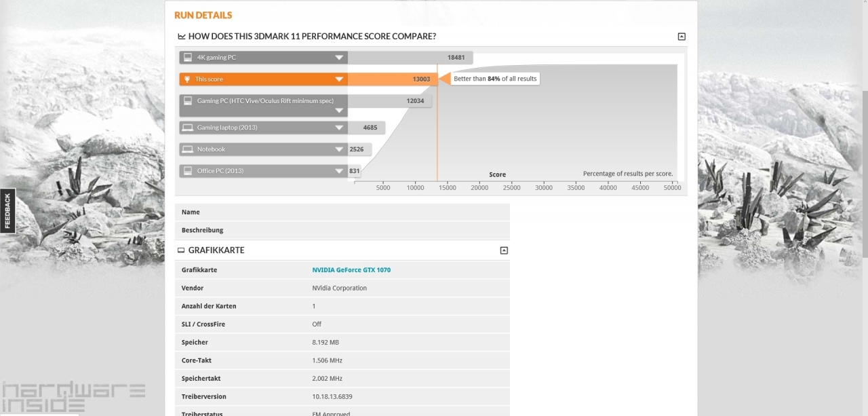Click the Name row label

tap(191, 212)
